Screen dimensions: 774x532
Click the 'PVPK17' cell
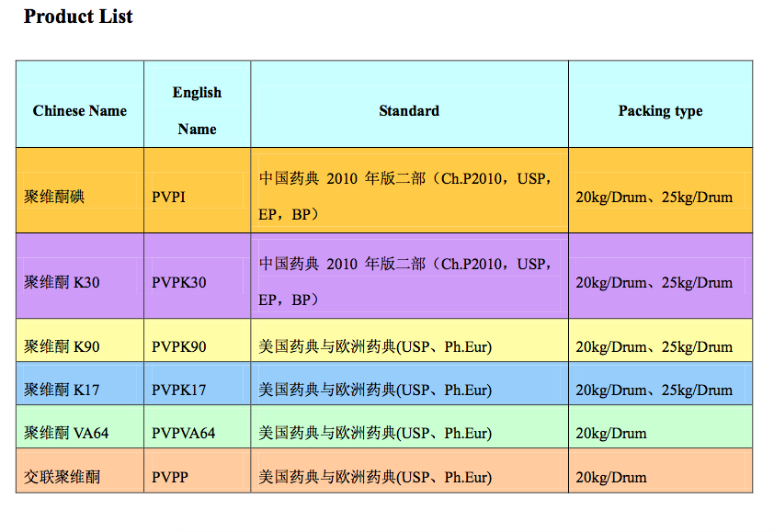198,383
